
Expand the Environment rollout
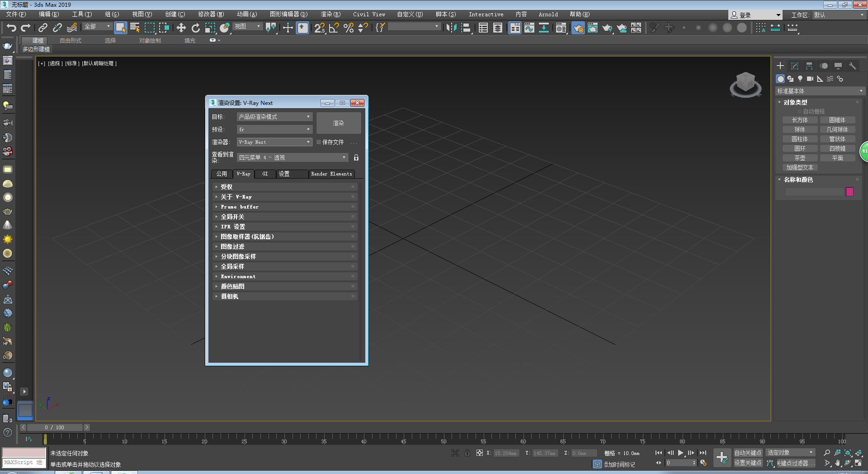pyautogui.click(x=285, y=276)
